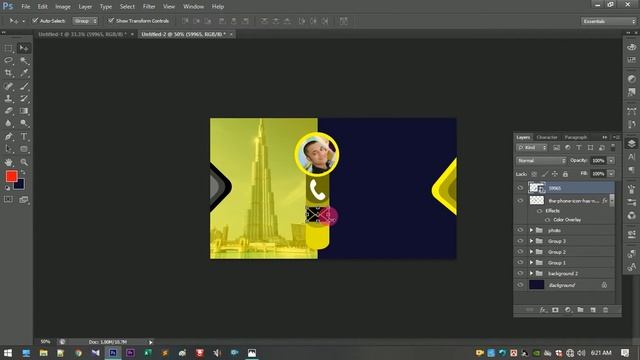Open the Filter menu
The width and height of the screenshot is (640, 360).
149,7
